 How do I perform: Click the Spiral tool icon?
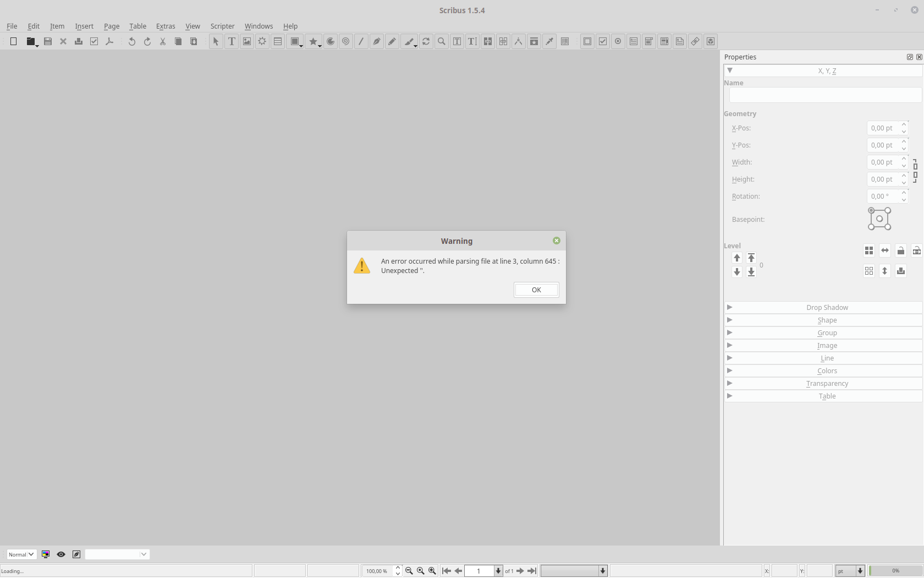(x=345, y=41)
